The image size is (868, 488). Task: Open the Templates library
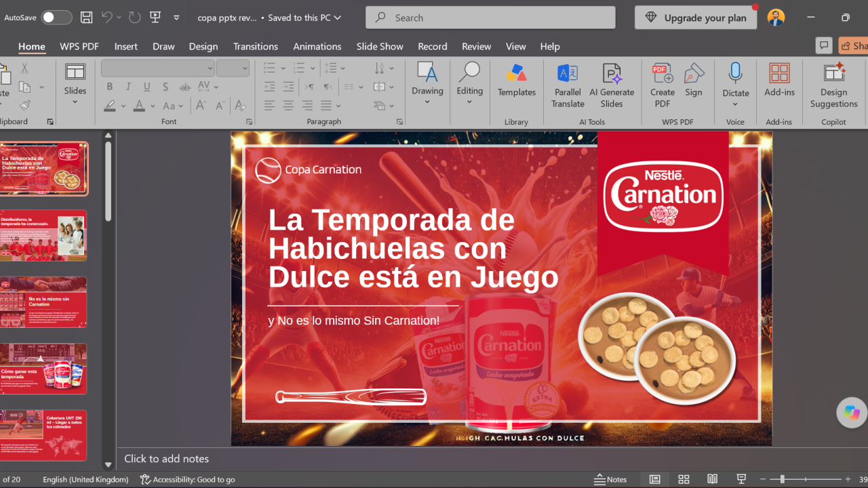[517, 80]
